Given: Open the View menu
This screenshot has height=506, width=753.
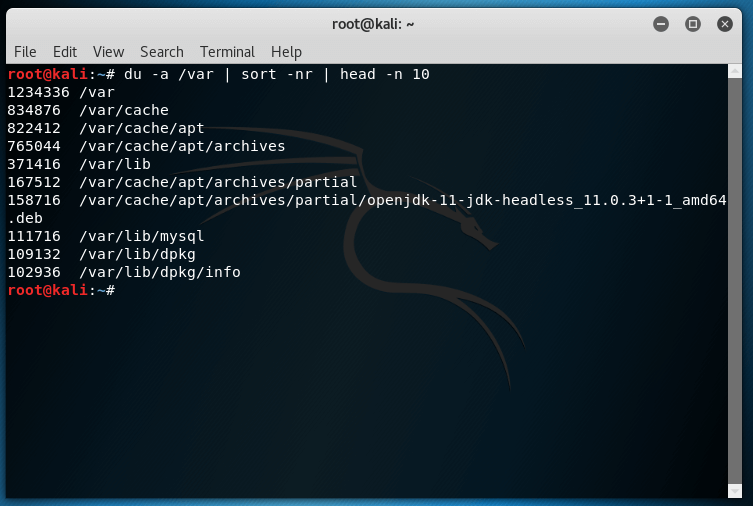Looking at the screenshot, I should tap(109, 51).
